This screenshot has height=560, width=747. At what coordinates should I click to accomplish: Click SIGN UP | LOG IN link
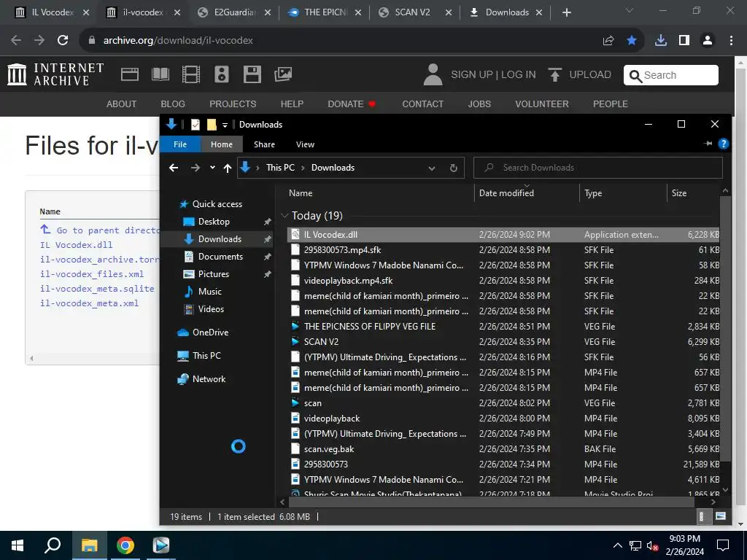point(493,75)
